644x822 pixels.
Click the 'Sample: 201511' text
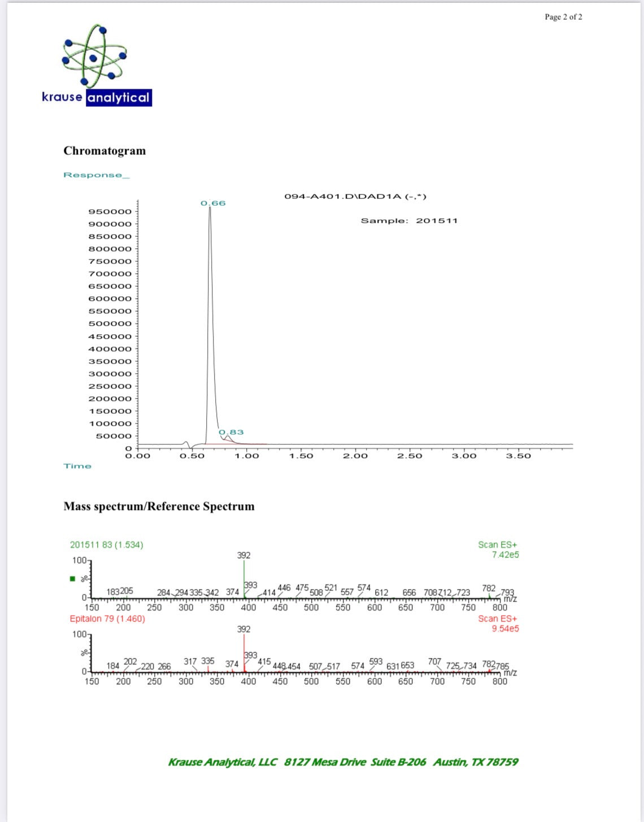click(x=409, y=221)
